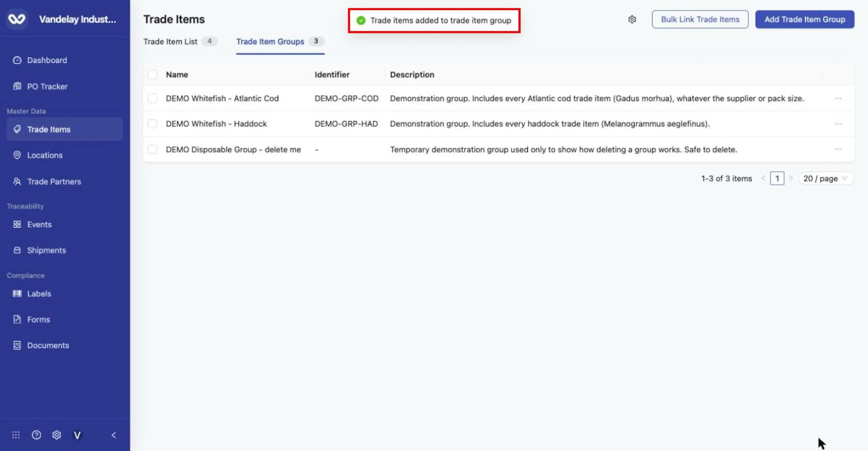Check the DEMO Whitefish - Atlantic Cod row

[152, 98]
